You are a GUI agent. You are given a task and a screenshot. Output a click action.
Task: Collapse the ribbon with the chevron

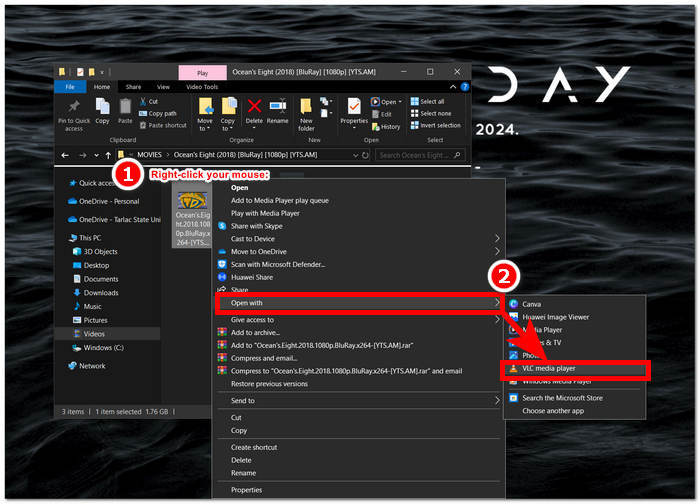coord(453,87)
